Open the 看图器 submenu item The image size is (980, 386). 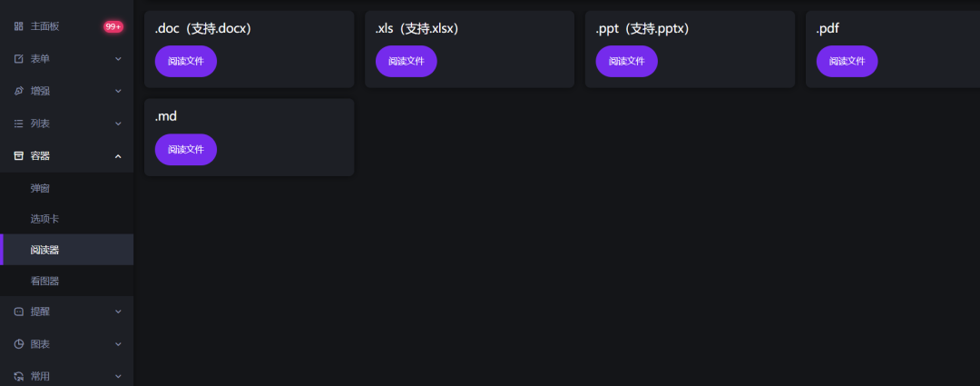pyautogui.click(x=67, y=281)
